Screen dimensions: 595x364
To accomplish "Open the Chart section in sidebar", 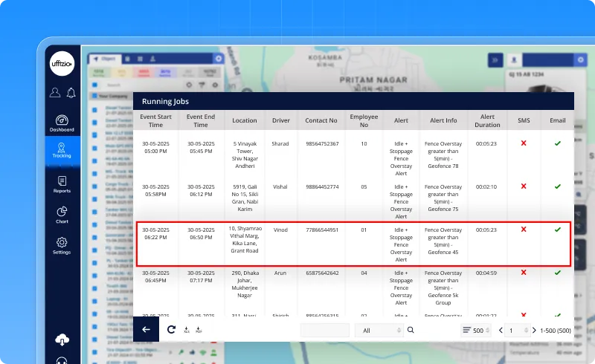I will pyautogui.click(x=62, y=215).
